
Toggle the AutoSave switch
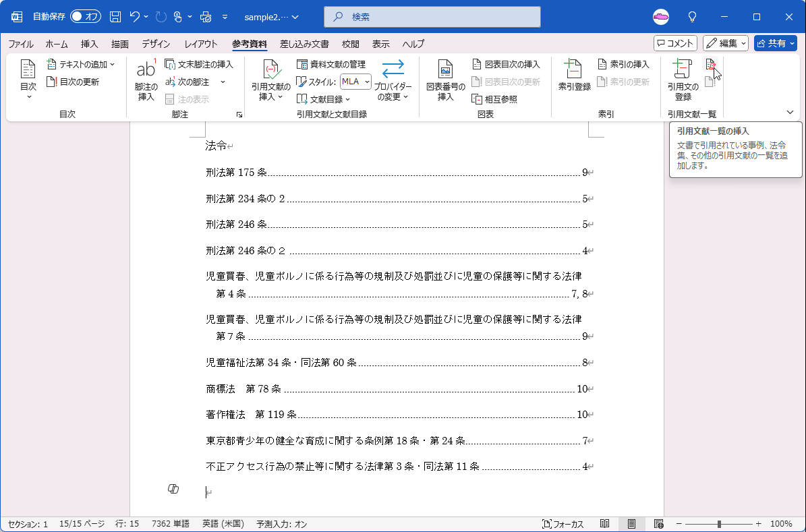click(x=86, y=17)
